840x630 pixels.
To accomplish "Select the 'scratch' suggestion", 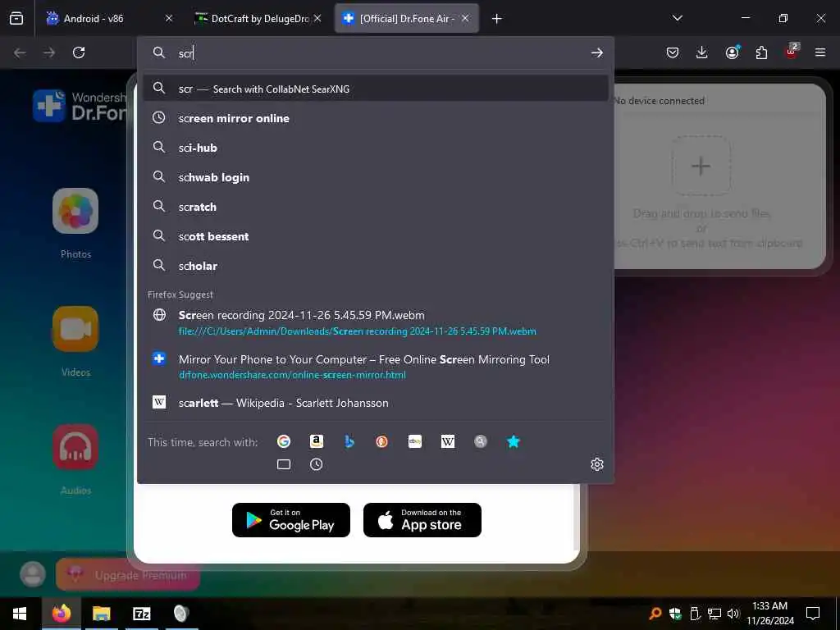I will coord(376,206).
